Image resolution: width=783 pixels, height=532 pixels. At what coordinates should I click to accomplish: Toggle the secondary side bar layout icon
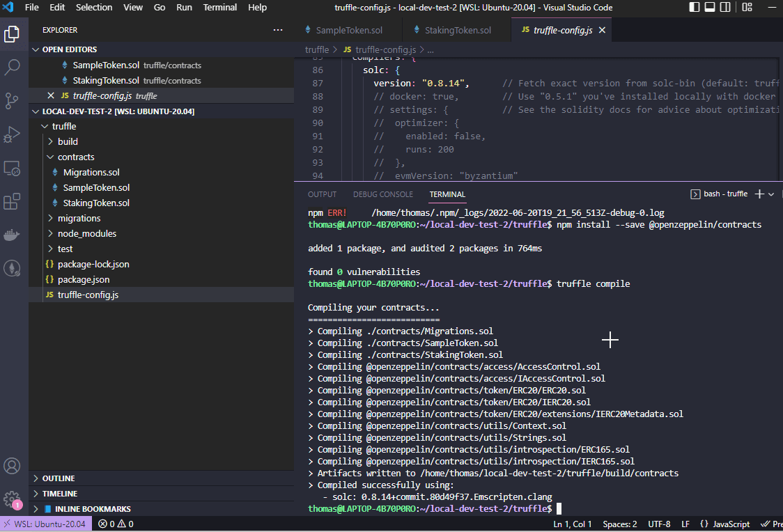click(x=725, y=7)
